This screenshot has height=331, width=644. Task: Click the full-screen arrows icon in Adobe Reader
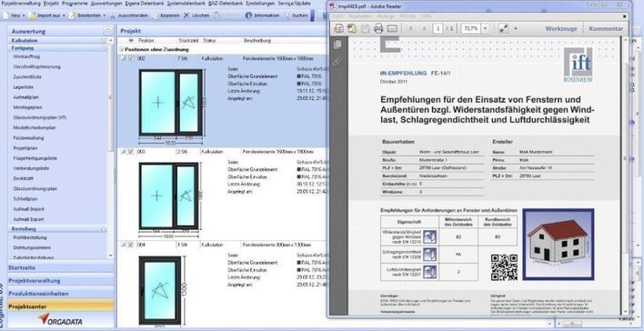click(x=504, y=28)
